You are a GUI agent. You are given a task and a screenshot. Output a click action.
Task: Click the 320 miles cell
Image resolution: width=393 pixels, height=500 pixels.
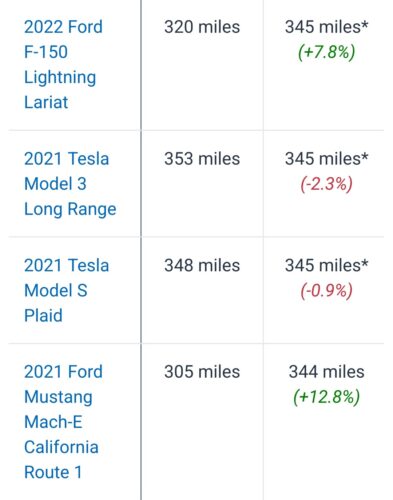pos(202,27)
